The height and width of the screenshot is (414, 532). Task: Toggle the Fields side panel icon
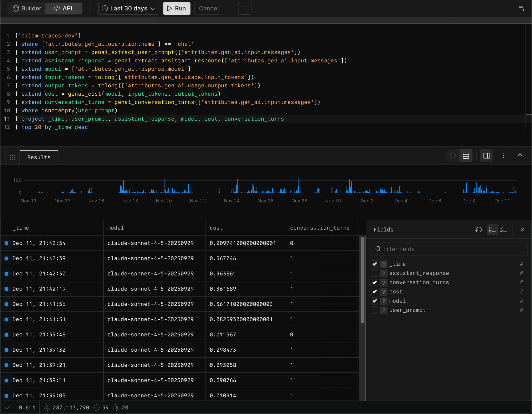coord(486,156)
